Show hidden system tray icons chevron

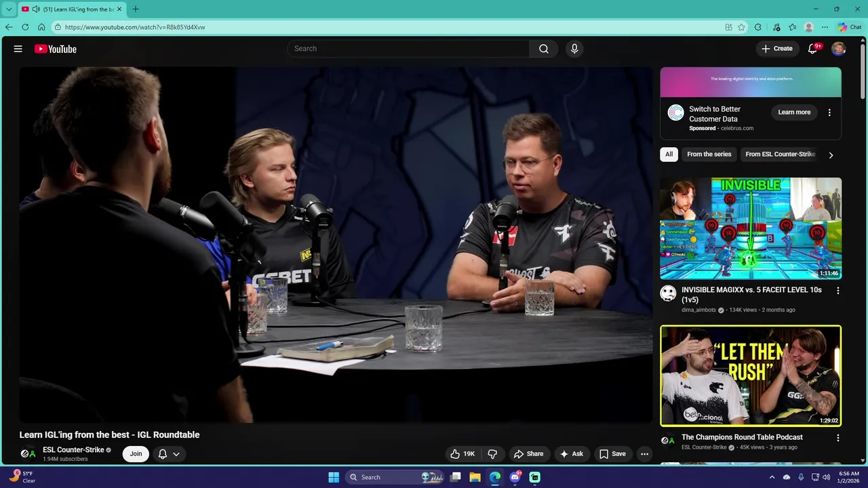click(772, 477)
